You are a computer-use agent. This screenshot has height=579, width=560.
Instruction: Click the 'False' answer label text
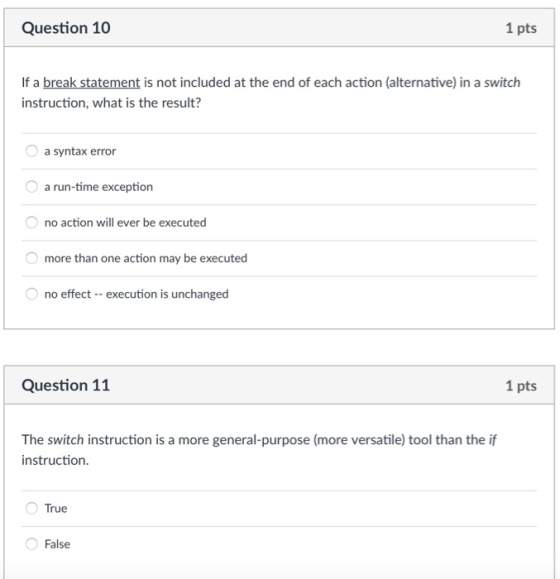57,544
